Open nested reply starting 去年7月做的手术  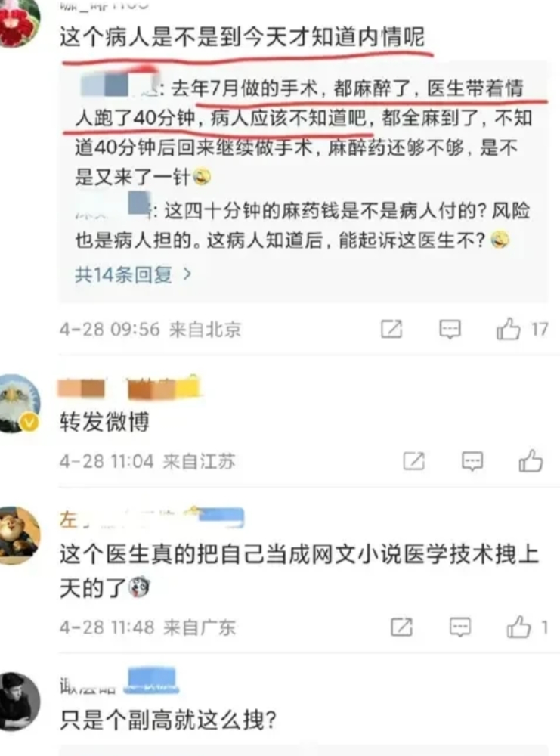point(304,132)
